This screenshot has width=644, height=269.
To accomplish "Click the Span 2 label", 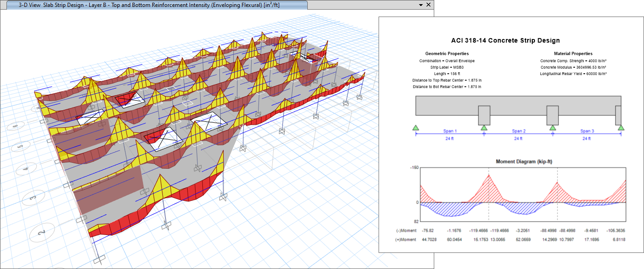I will (x=518, y=131).
